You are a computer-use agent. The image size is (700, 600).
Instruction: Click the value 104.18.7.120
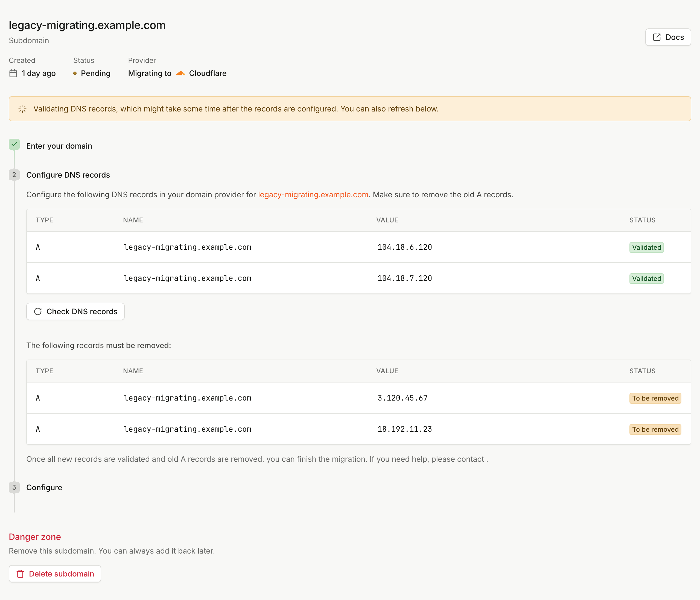(404, 278)
